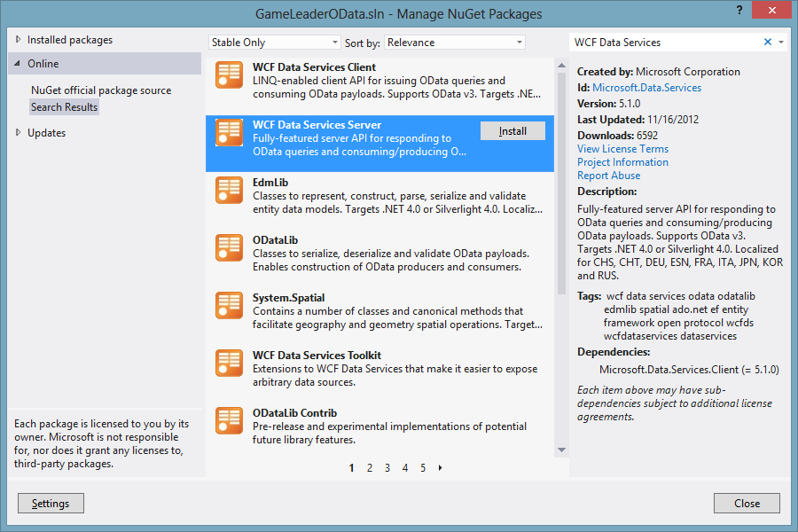This screenshot has width=798, height=532.
Task: Click the EdmLib package icon
Action: [x=229, y=190]
